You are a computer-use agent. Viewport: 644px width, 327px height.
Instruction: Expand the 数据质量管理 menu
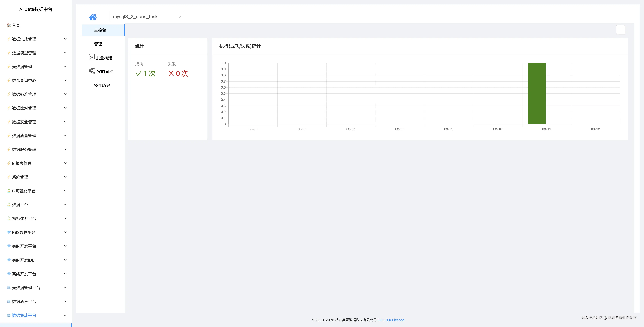pyautogui.click(x=65, y=135)
